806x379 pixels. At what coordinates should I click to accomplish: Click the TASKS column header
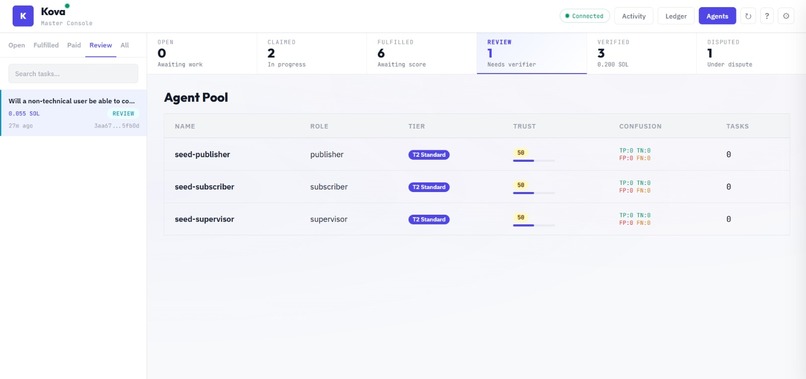click(738, 126)
